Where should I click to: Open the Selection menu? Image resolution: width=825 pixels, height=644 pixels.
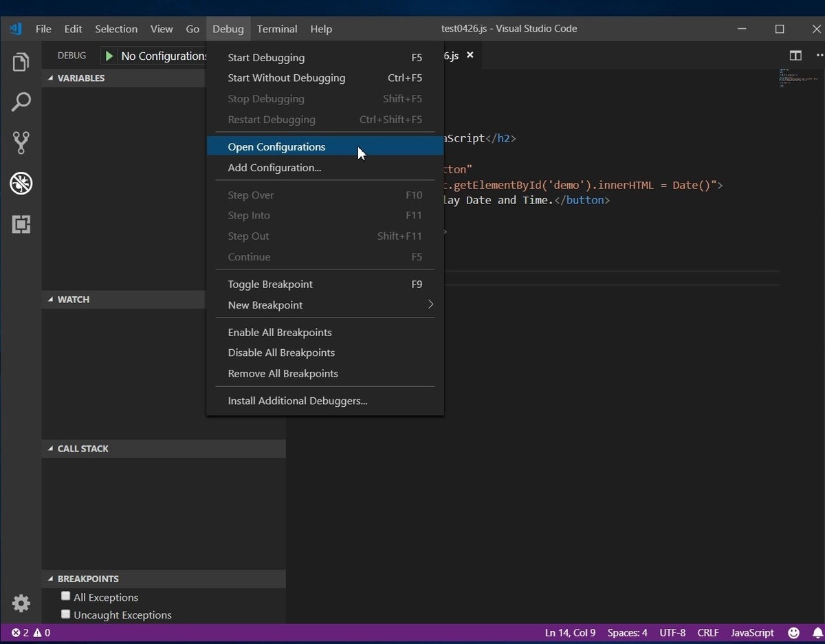click(116, 29)
